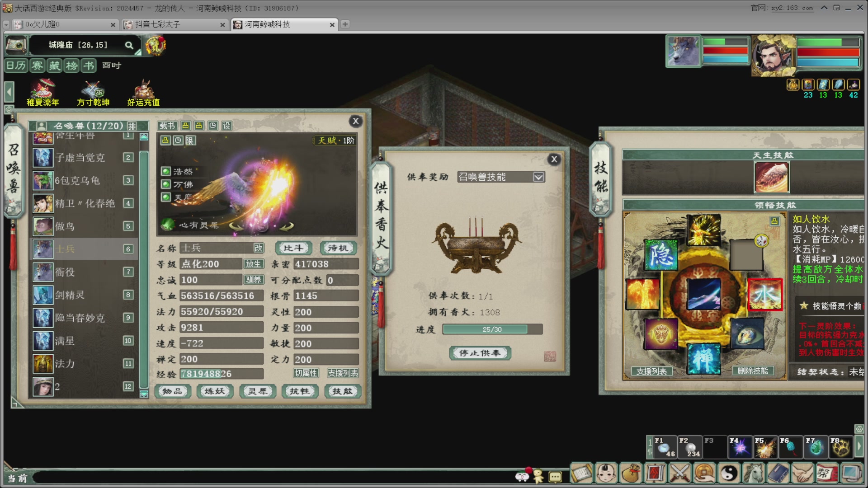
Task: Toggle the lock icon right of 载书
Action: (x=185, y=126)
